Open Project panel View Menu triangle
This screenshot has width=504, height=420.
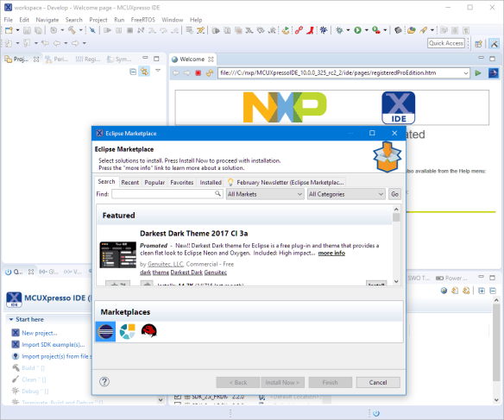click(158, 71)
